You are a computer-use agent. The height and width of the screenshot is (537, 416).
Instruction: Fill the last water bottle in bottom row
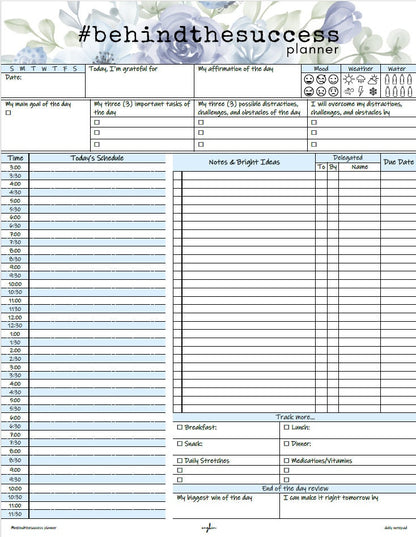tap(410, 91)
